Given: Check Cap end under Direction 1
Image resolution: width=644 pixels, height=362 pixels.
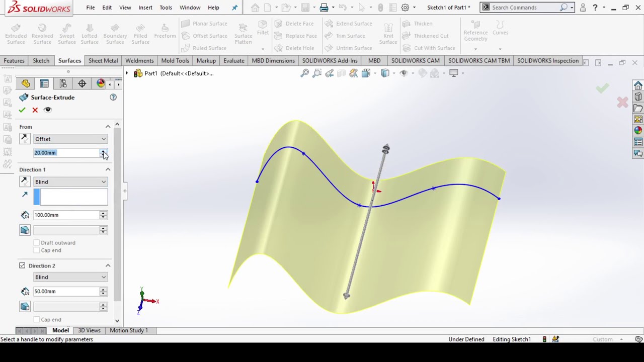Looking at the screenshot, I should [36, 250].
